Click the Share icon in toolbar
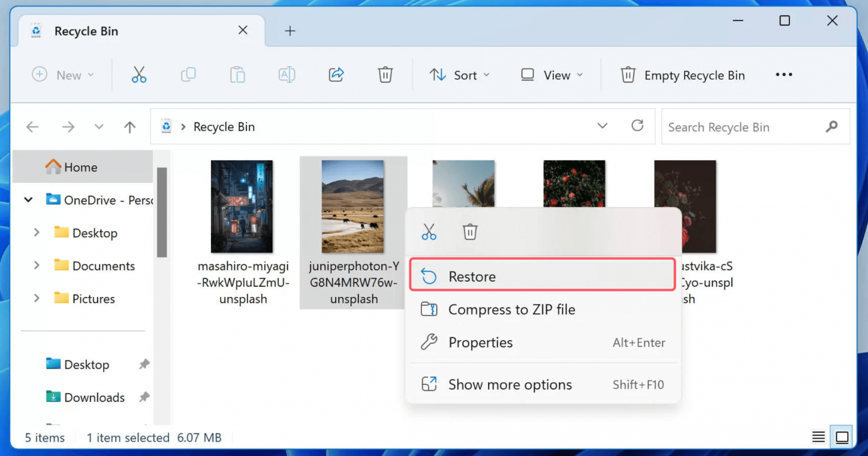The height and width of the screenshot is (456, 868). [336, 74]
